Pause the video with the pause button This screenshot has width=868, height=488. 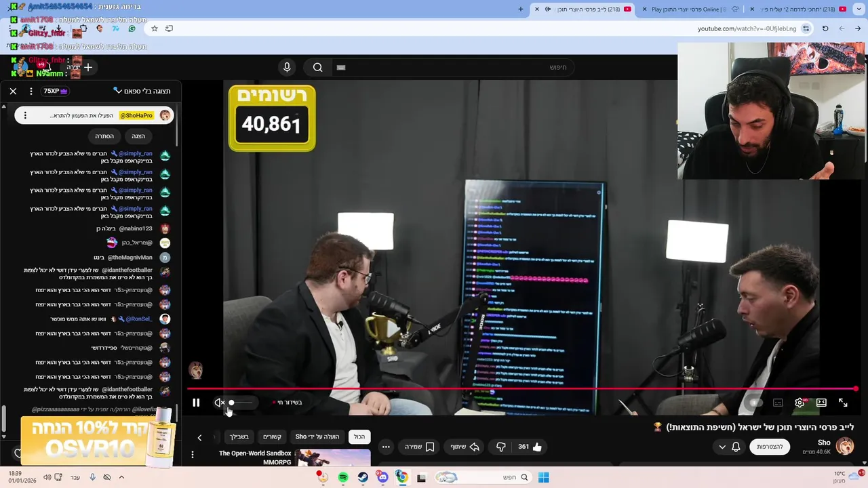196,403
